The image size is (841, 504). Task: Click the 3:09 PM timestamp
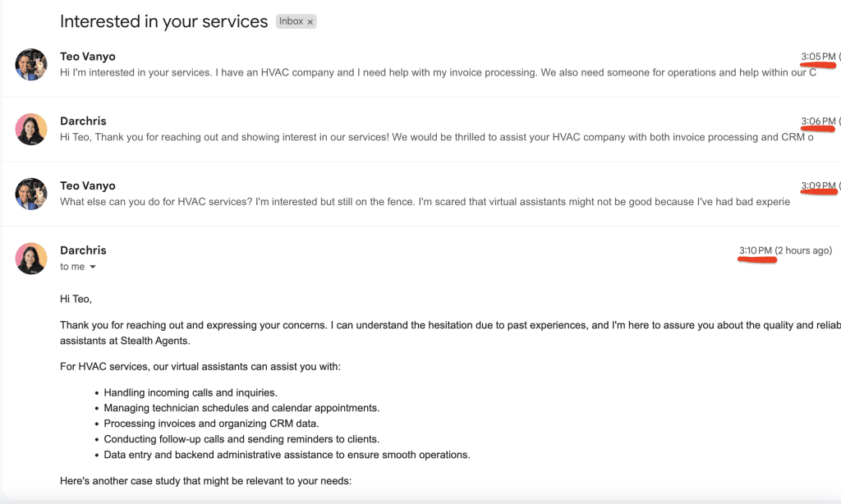(x=818, y=186)
